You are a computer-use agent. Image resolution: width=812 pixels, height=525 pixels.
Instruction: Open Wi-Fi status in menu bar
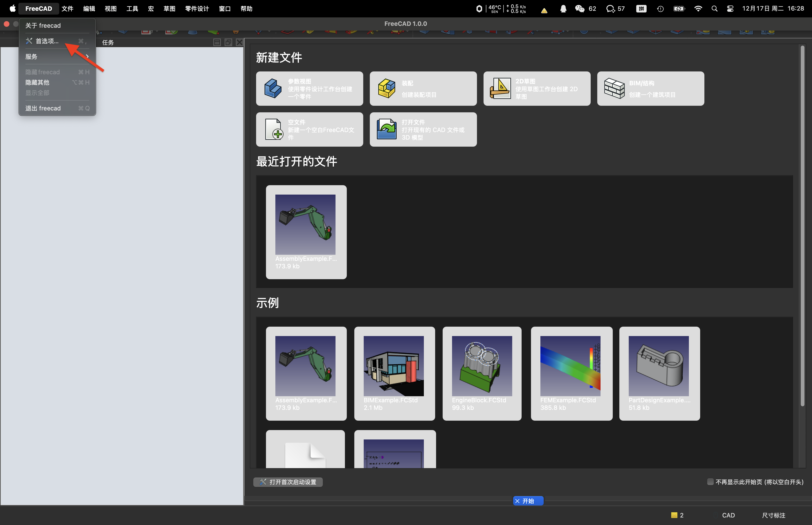698,8
